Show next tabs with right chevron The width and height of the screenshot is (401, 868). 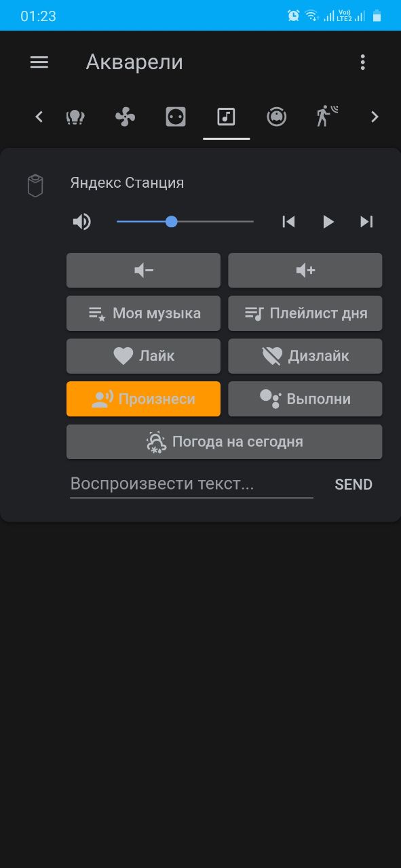click(x=375, y=117)
